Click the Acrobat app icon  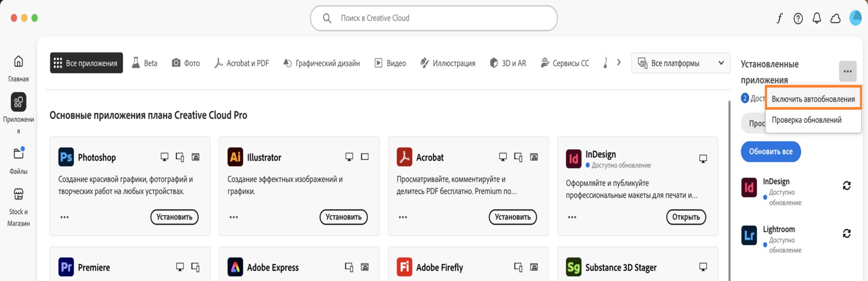click(404, 157)
